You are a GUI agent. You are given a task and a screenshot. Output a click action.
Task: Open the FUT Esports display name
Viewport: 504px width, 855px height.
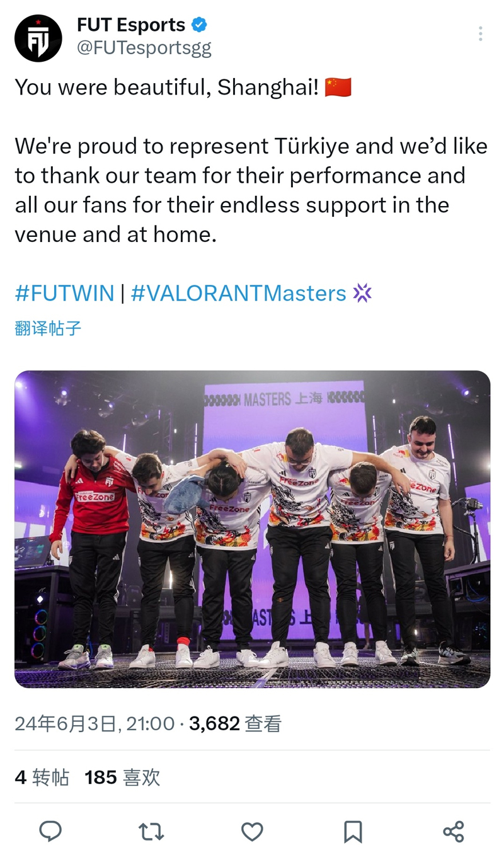[x=131, y=25]
